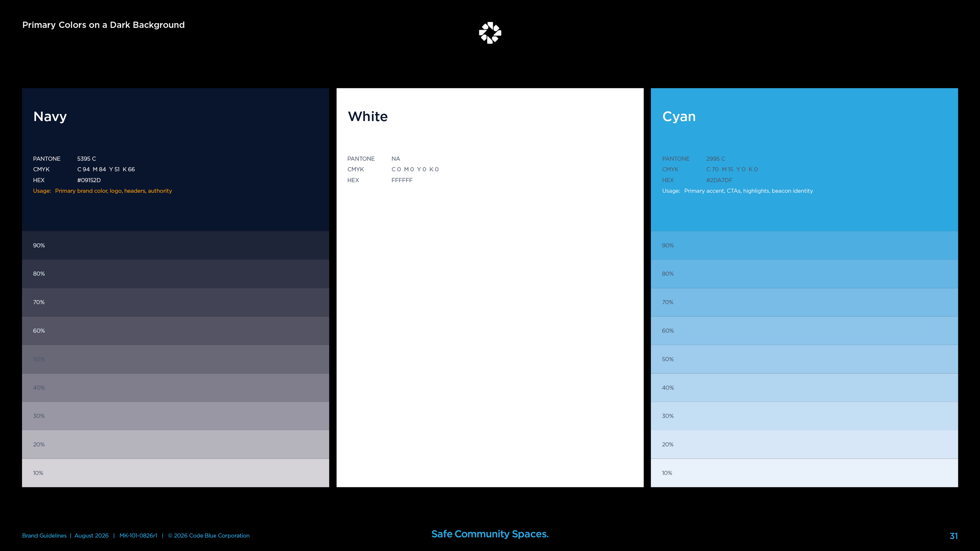
Task: Click the "Cyan" heading
Action: pos(679,117)
